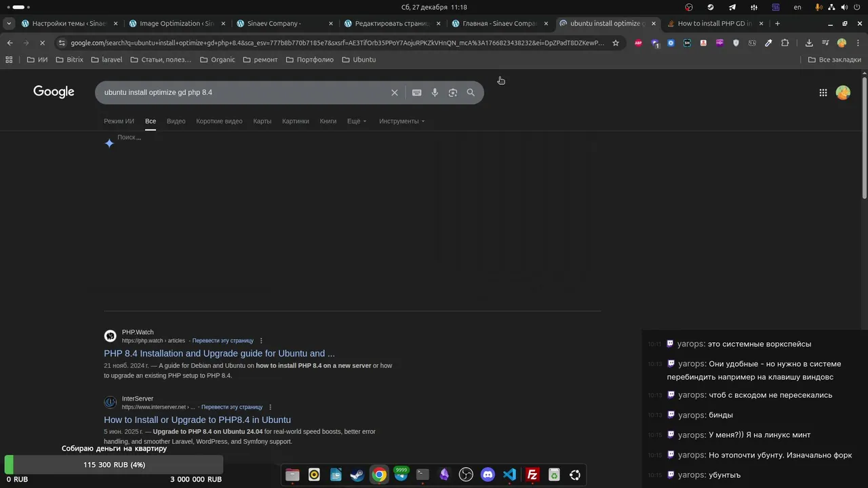The width and height of the screenshot is (868, 488).
Task: Open more options for PHP.Watch result
Action: coord(261,341)
